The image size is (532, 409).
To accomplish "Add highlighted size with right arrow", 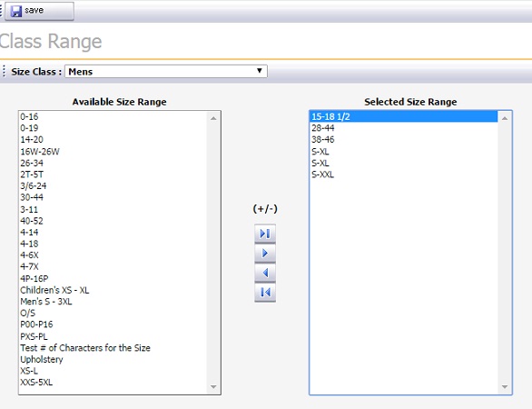I will click(x=265, y=253).
